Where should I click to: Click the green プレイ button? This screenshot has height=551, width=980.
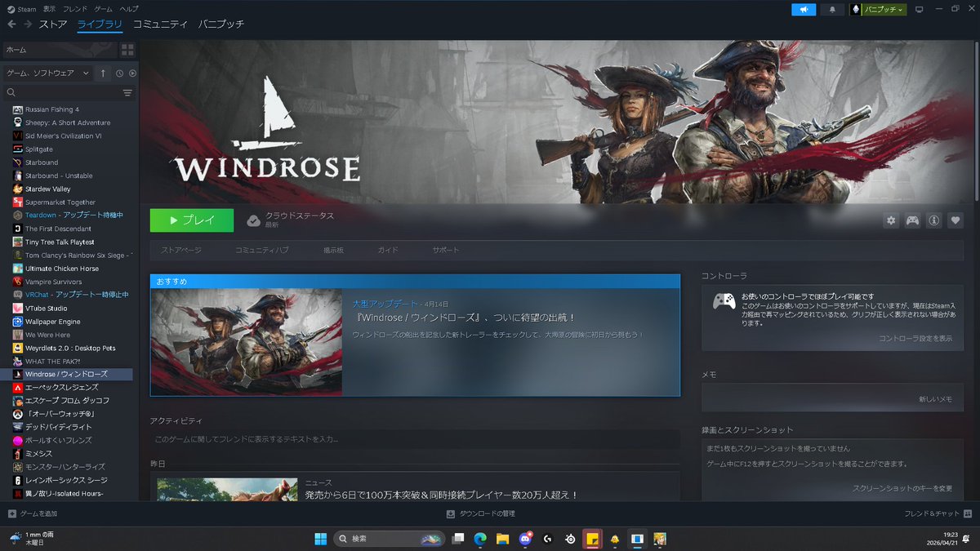[x=192, y=220]
